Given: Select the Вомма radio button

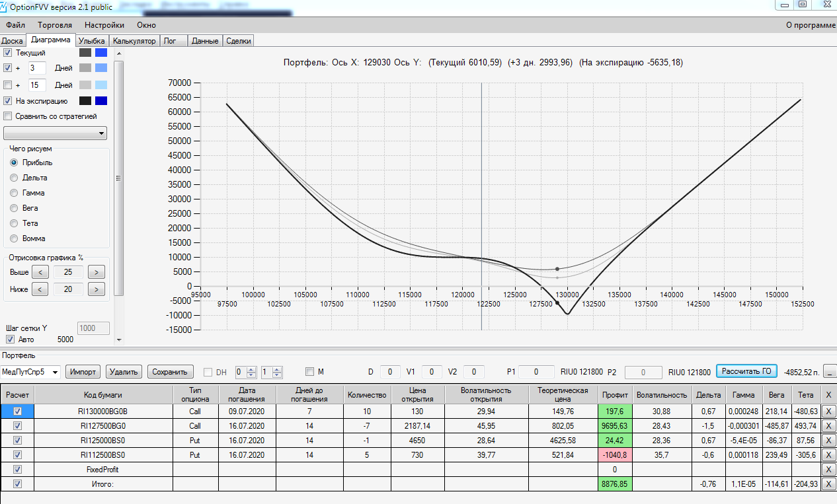Looking at the screenshot, I should pos(14,238).
